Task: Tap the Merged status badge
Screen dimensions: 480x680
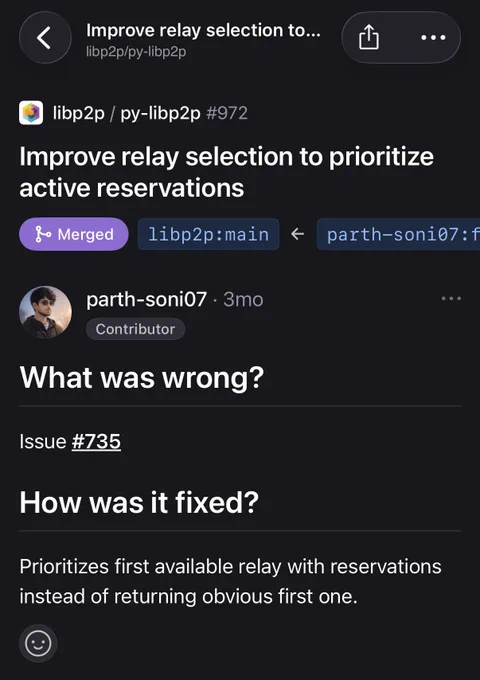Action: (74, 234)
